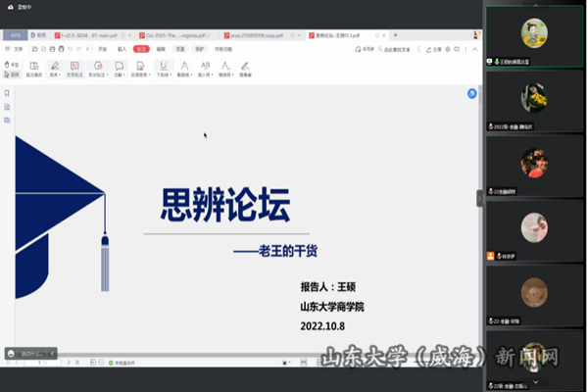
Task: Collapse the ribbon with the top-right chevron
Action: pos(474,49)
